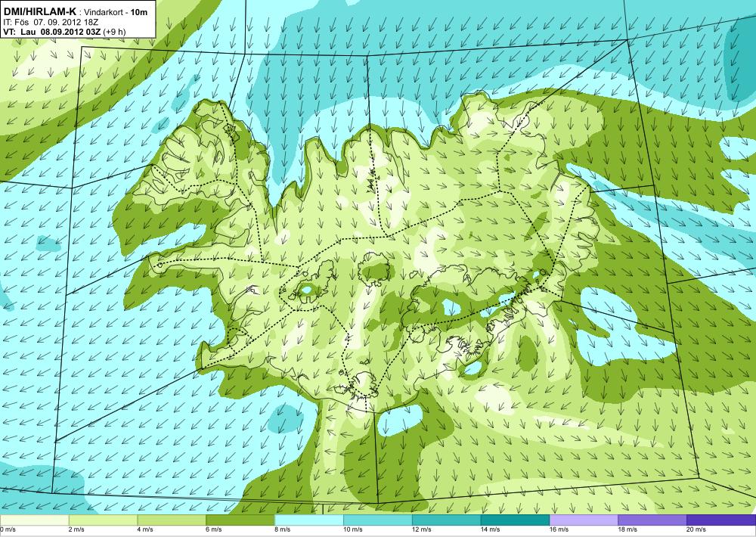This screenshot has width=756, height=537.
Task: Click the '20 m/s' legend label
Action: point(697,529)
